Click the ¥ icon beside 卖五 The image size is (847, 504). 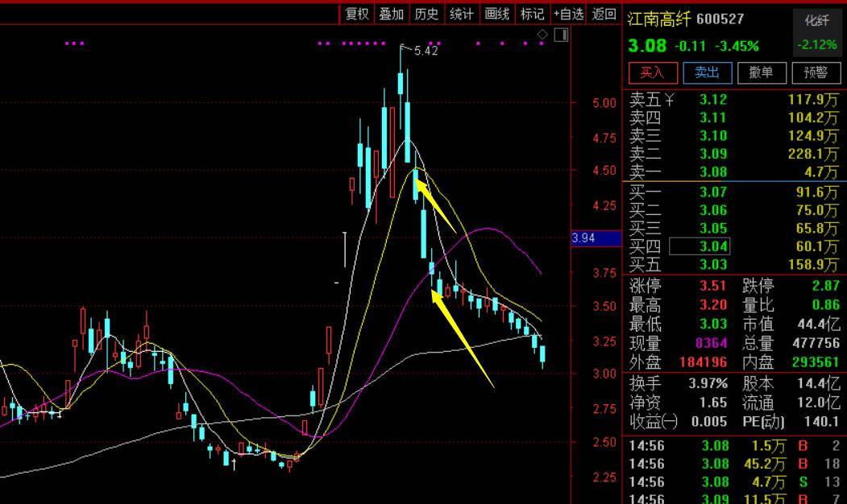[x=669, y=99]
